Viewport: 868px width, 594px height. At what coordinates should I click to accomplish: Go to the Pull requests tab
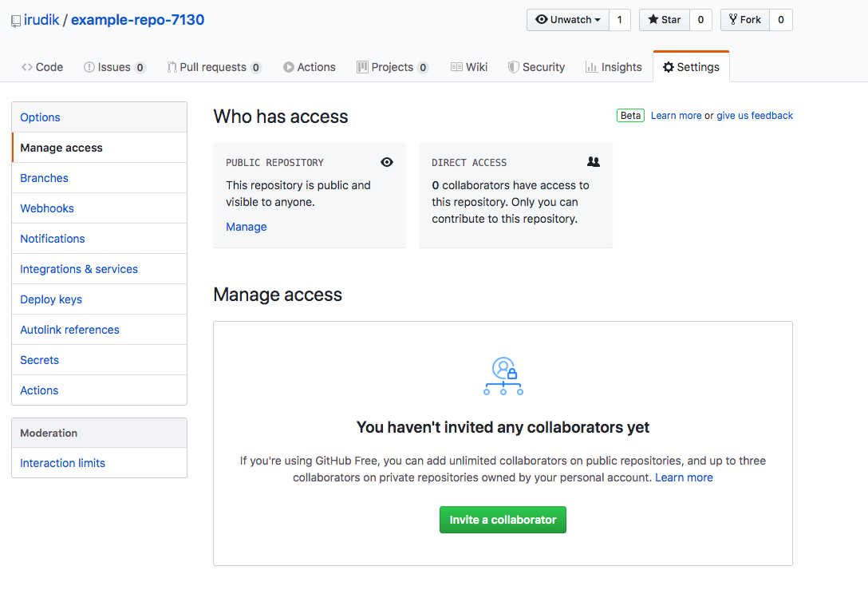[213, 67]
